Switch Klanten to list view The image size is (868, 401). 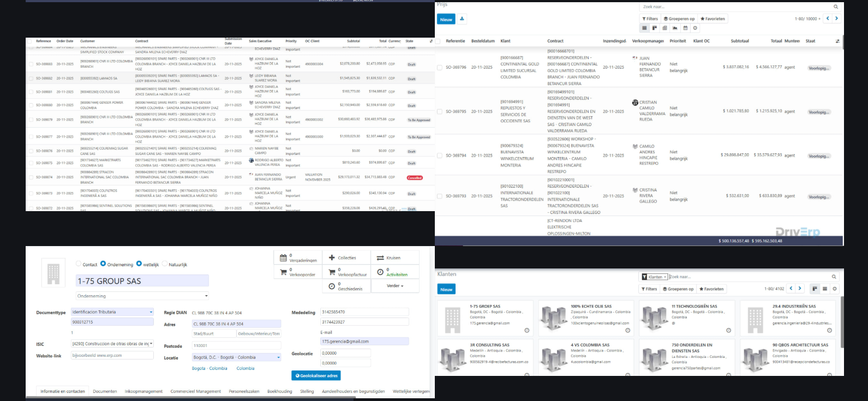[x=825, y=289]
